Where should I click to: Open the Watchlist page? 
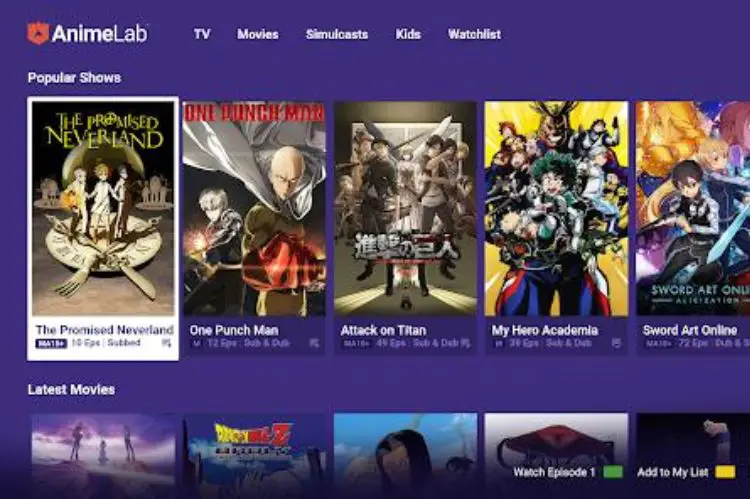(x=474, y=34)
